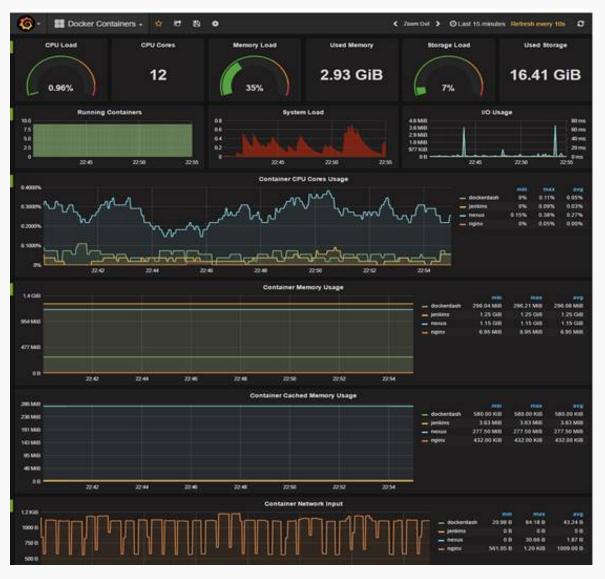
Task: Click dockerdash color line in Cached Memory legend
Action: pos(425,414)
